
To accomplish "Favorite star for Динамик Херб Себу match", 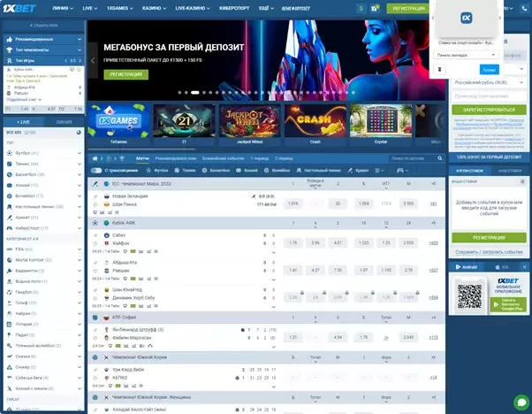I will [x=95, y=298].
